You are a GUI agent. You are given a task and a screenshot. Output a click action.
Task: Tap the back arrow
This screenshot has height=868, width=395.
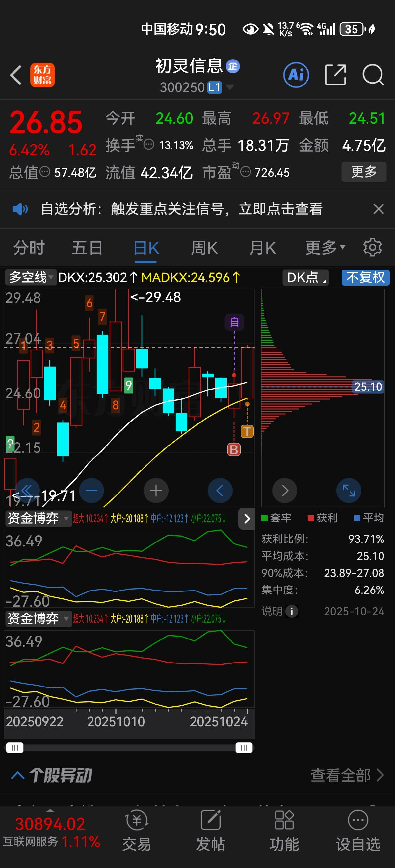pos(16,75)
